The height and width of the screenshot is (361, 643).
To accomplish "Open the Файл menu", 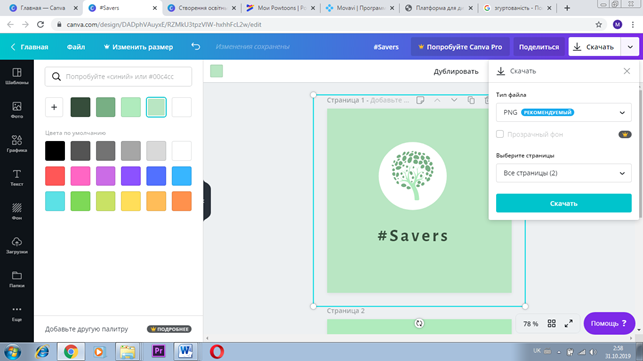I will click(76, 47).
